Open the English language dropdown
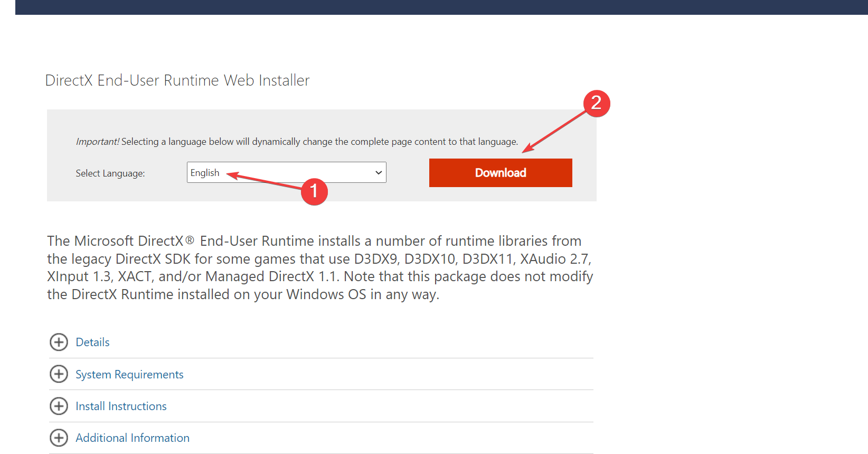This screenshot has width=868, height=454. (x=285, y=173)
